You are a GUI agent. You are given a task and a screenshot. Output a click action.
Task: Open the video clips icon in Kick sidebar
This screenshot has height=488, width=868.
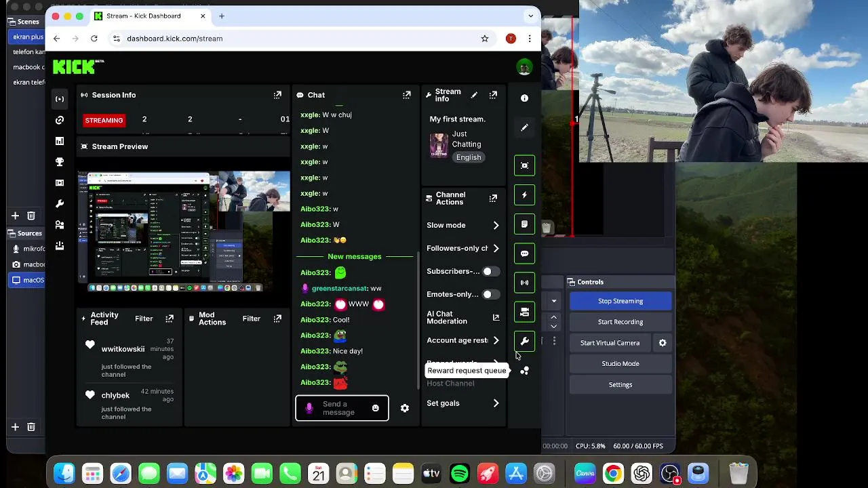click(x=60, y=183)
